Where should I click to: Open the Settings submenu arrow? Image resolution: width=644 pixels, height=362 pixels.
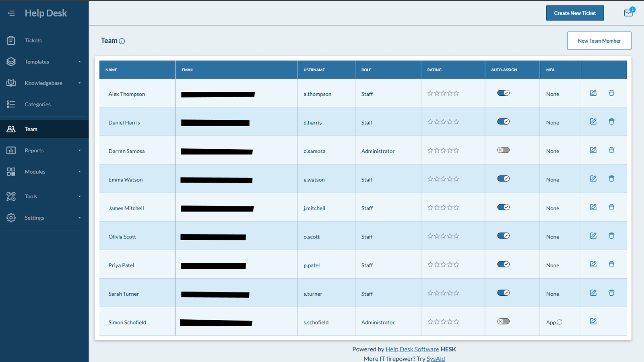[79, 218]
